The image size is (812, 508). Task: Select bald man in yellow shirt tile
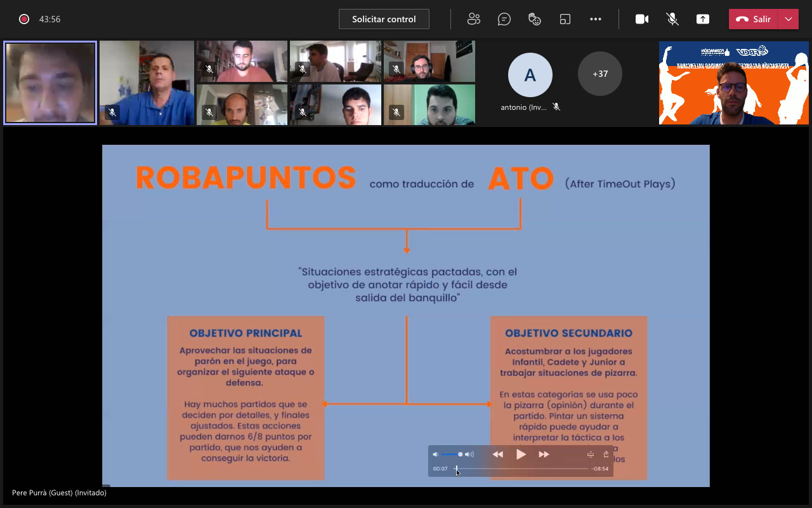pyautogui.click(x=242, y=104)
